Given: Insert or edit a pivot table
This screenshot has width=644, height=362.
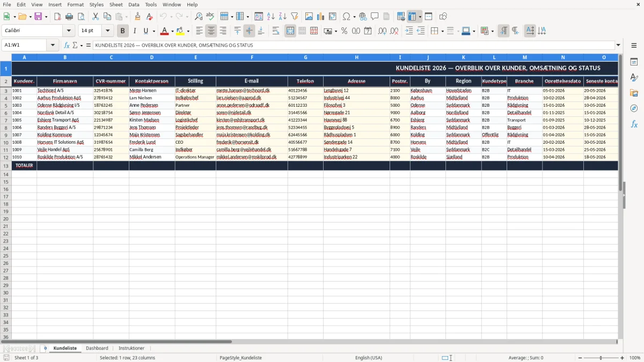Looking at the screenshot, I should (333, 17).
